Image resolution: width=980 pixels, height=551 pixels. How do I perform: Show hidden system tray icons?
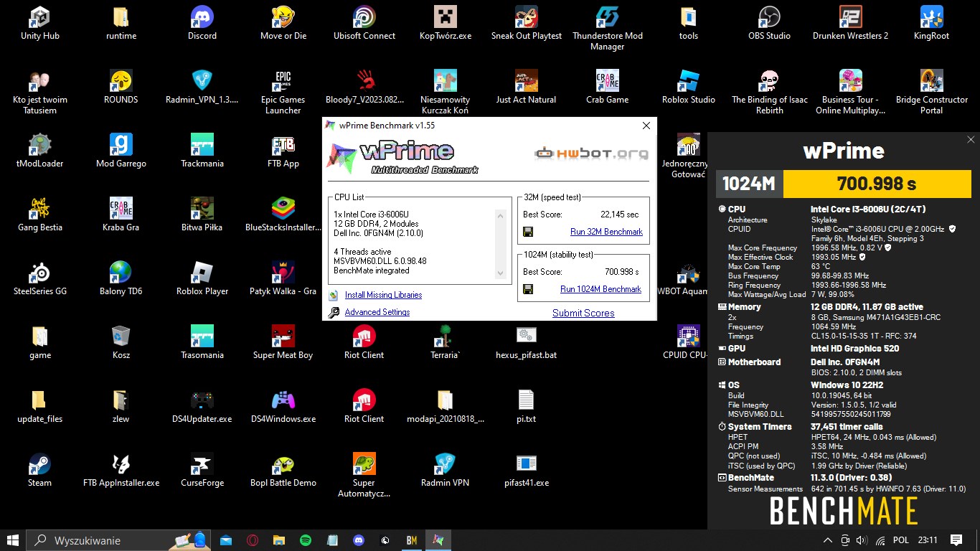point(827,540)
